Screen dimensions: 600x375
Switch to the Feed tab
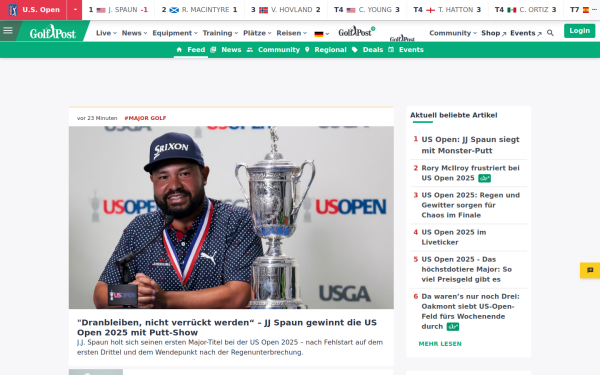(191, 50)
